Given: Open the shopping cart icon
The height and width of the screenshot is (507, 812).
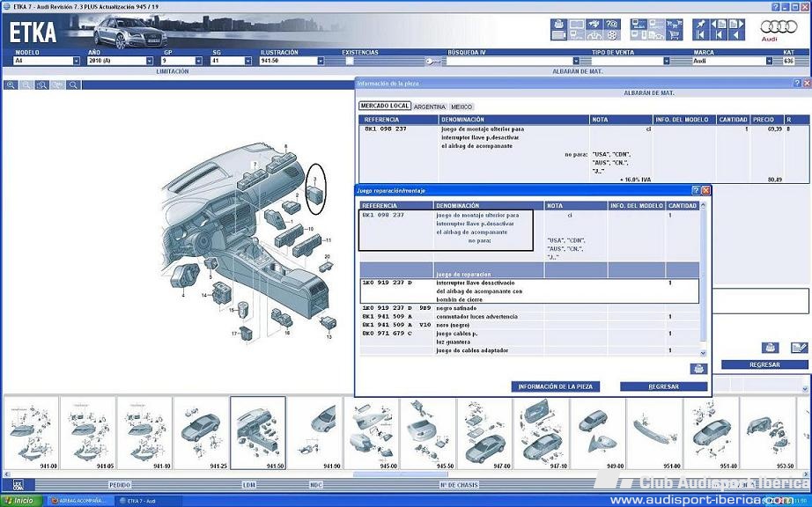Looking at the screenshot, I should 675,35.
